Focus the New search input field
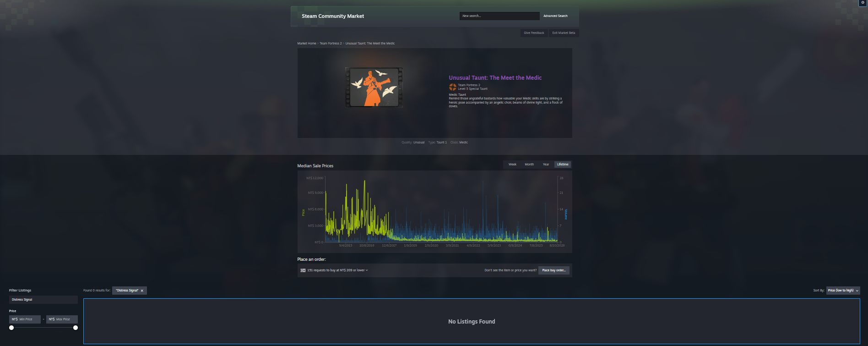Image resolution: width=868 pixels, height=346 pixels. point(499,16)
